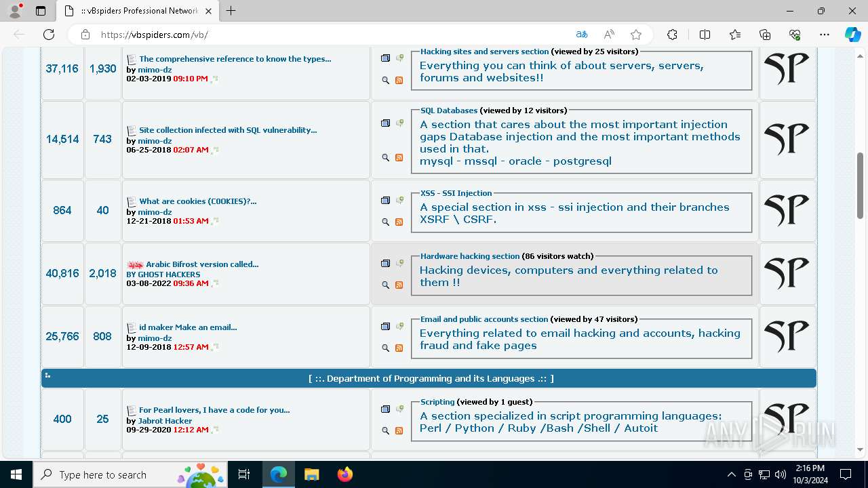Open 'For Pearl lovers, I have a code' thread
Screen dimensions: 868x488
(x=214, y=410)
